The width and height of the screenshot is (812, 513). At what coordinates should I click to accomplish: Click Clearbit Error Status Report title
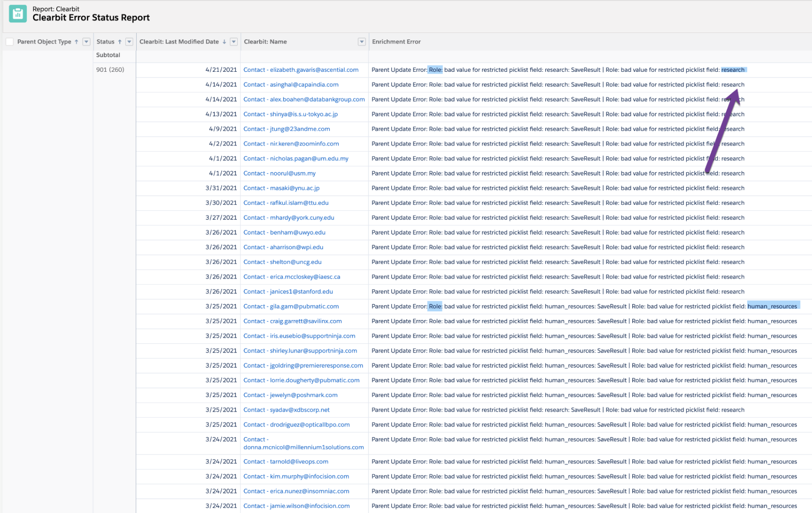click(x=91, y=18)
